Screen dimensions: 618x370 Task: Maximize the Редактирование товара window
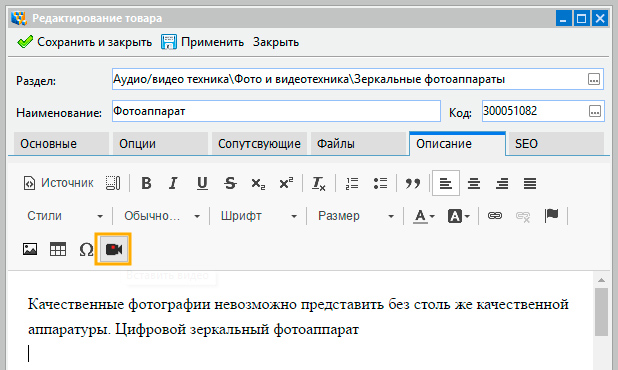click(x=581, y=19)
